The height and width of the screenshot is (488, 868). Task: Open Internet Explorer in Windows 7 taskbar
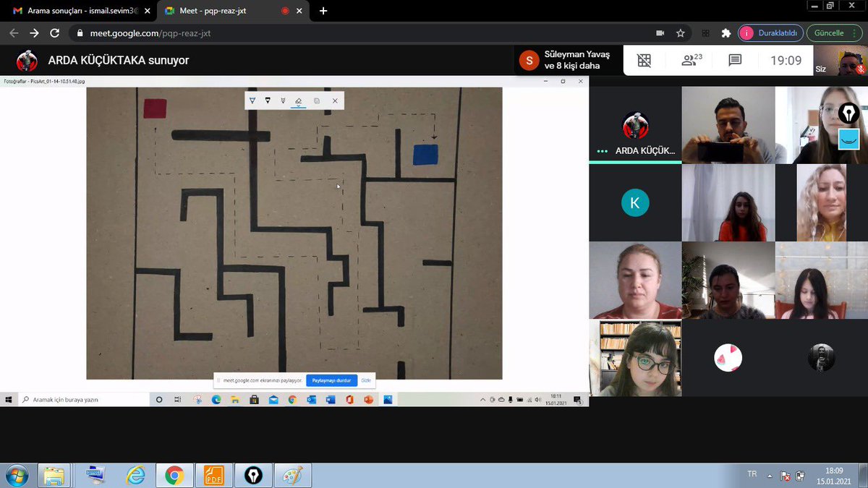tap(135, 476)
